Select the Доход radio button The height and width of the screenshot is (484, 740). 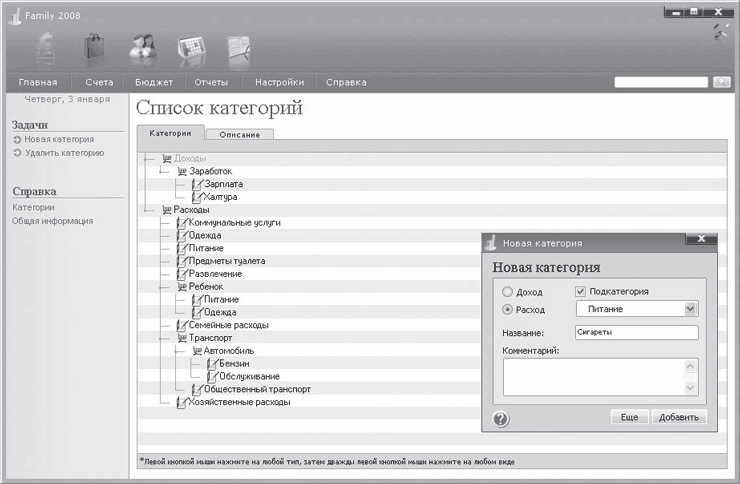(x=507, y=292)
